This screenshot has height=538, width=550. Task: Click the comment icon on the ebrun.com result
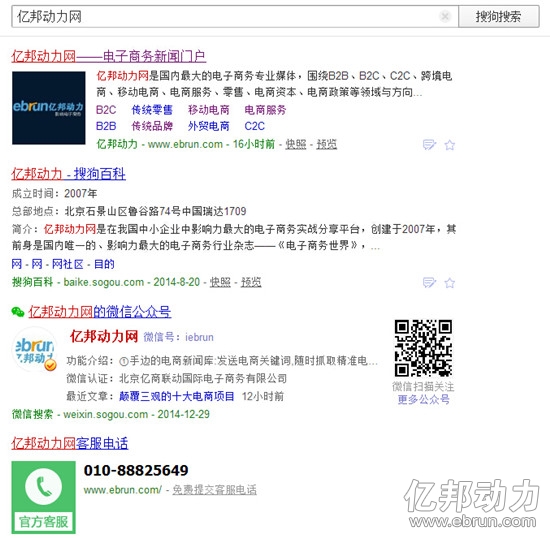click(x=429, y=144)
